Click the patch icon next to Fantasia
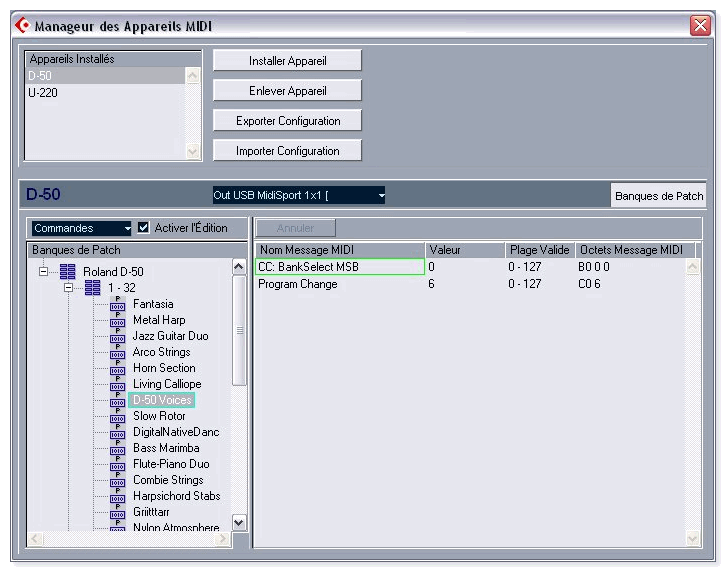The height and width of the screenshot is (572, 726). tap(118, 304)
